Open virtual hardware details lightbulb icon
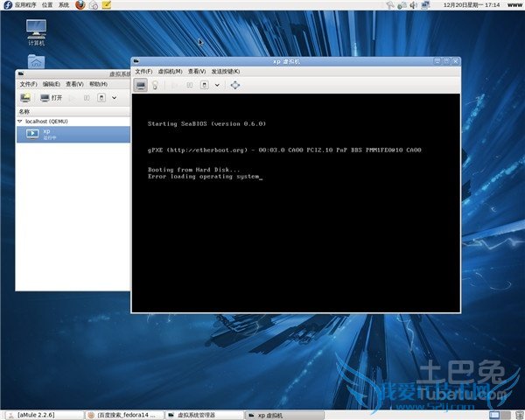525x420 pixels. coord(155,85)
